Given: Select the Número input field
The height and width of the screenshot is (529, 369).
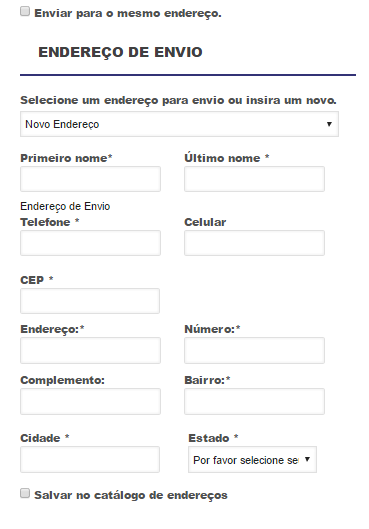Looking at the screenshot, I should click(254, 350).
